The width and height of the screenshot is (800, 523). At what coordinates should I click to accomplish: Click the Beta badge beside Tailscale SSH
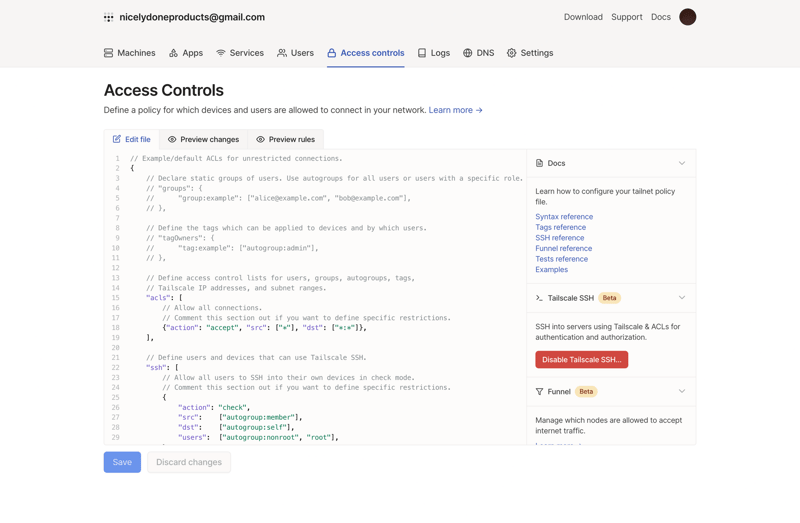tap(609, 298)
